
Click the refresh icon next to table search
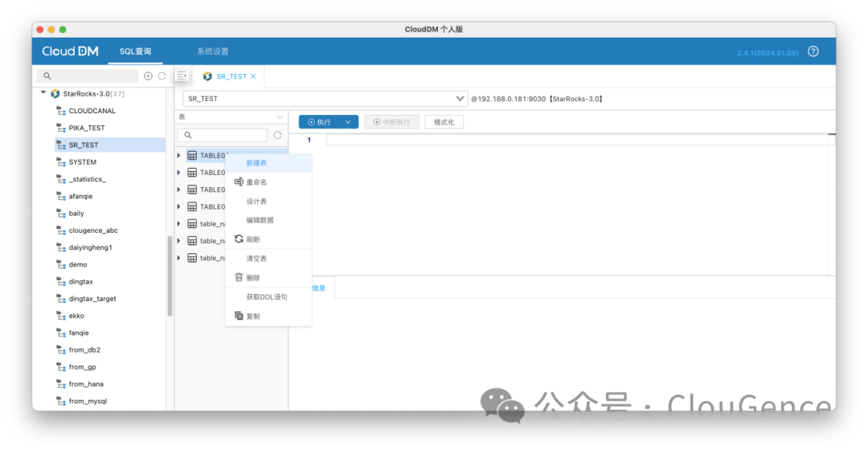coord(278,135)
